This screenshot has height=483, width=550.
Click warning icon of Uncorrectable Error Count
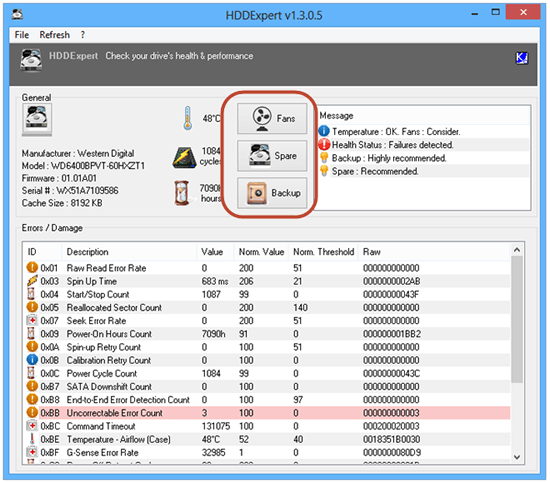32,413
